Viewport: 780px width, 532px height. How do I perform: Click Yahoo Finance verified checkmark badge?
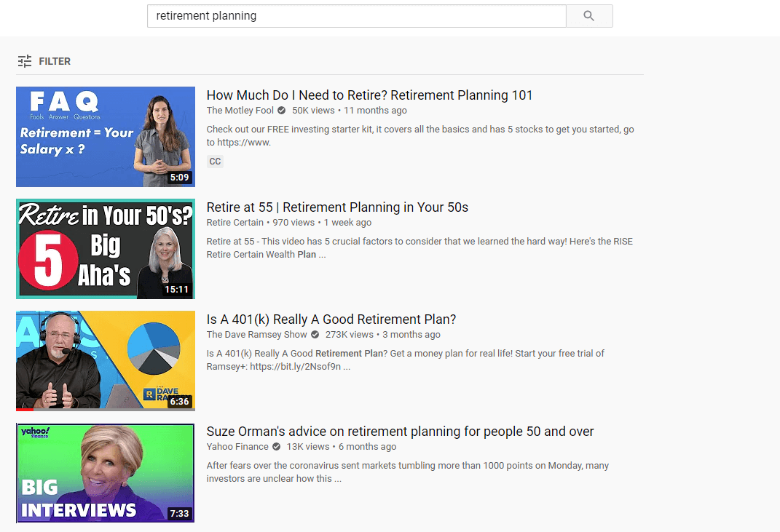276,446
